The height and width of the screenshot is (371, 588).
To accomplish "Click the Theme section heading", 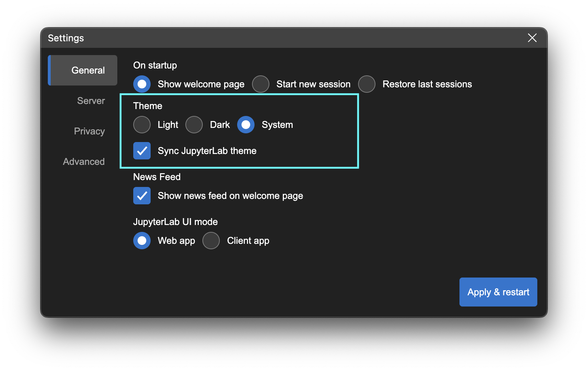I will pos(148,106).
